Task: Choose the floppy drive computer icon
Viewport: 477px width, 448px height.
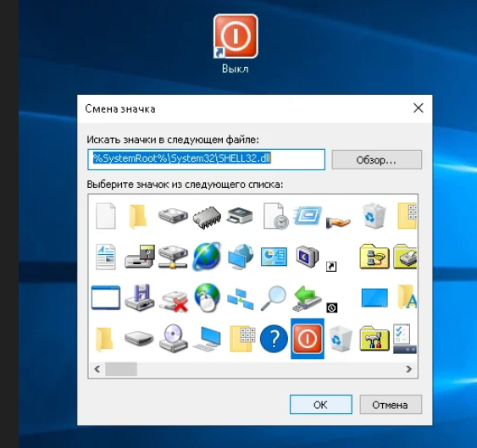Action: tap(140, 257)
